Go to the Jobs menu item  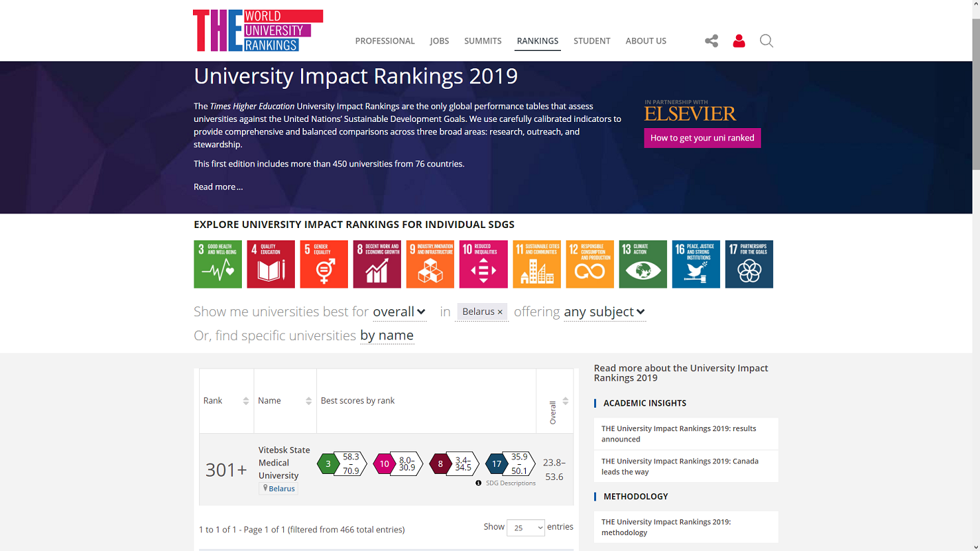439,41
